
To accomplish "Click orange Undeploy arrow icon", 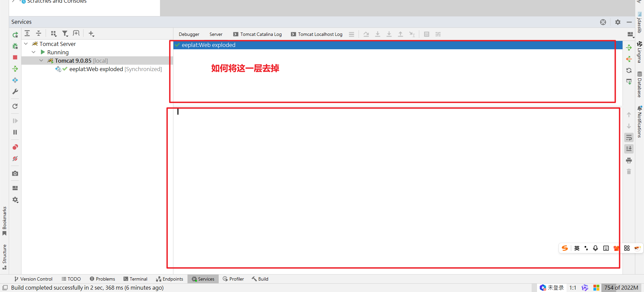I will click(629, 59).
